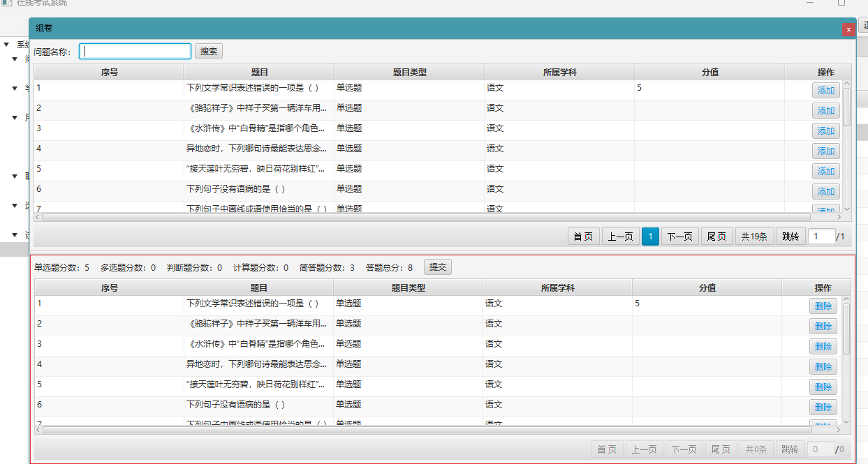Click 添加 for the 骆驼祥子 question row
This screenshot has height=464, width=868.
[x=825, y=111]
